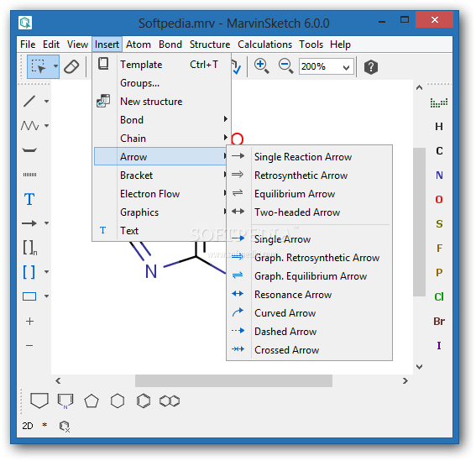
Task: Expand selection tool options arrow
Action: 55,65
